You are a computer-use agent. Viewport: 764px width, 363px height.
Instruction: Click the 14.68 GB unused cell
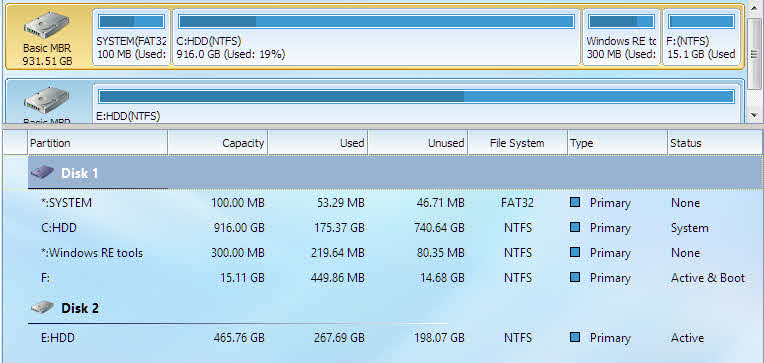tap(442, 278)
